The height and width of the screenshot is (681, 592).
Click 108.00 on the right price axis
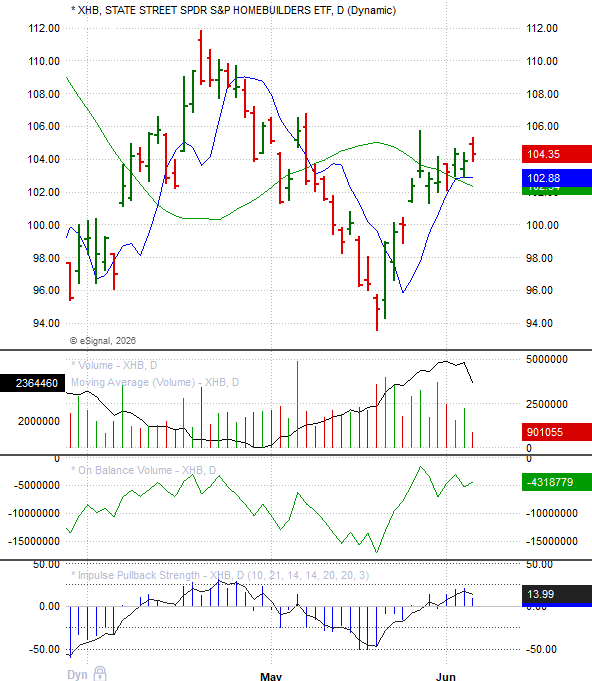[542, 94]
